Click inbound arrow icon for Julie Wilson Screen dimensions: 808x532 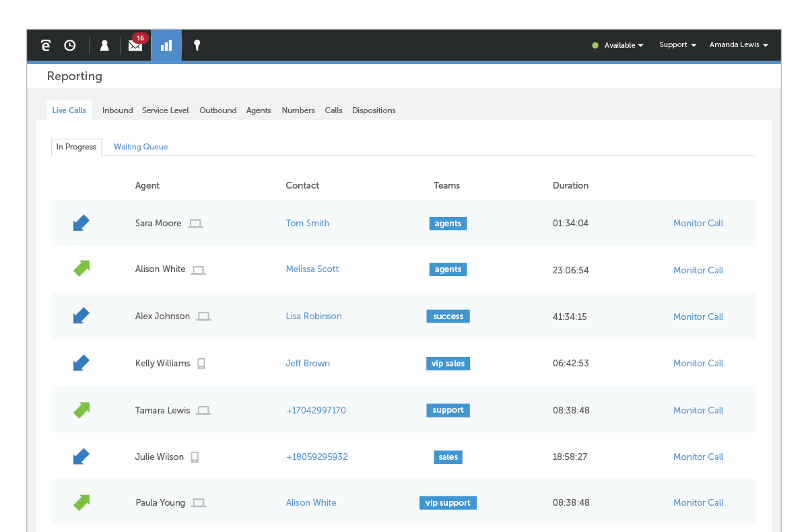81,457
